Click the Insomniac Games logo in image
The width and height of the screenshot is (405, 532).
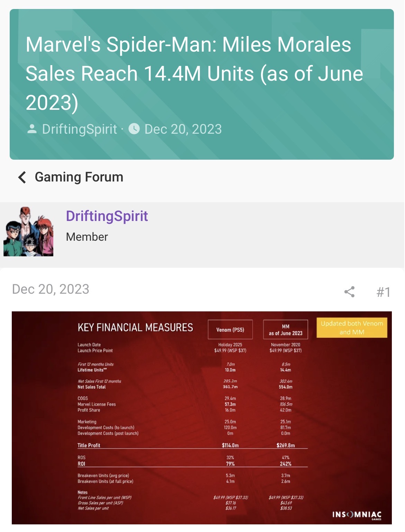pos(357,515)
